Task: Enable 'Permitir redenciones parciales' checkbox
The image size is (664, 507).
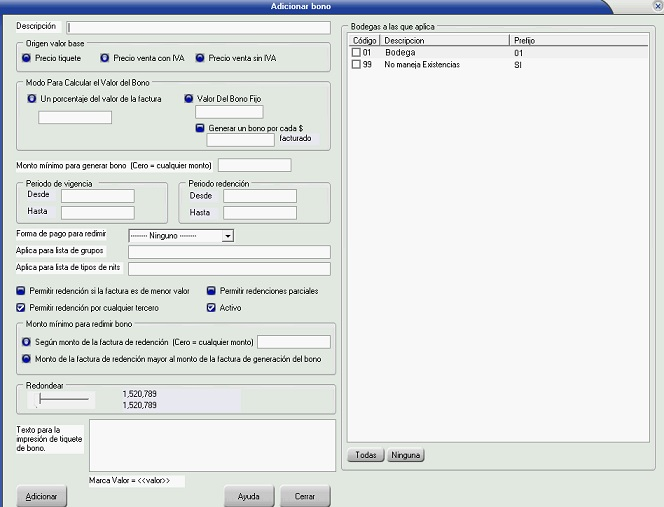Action: coord(211,291)
